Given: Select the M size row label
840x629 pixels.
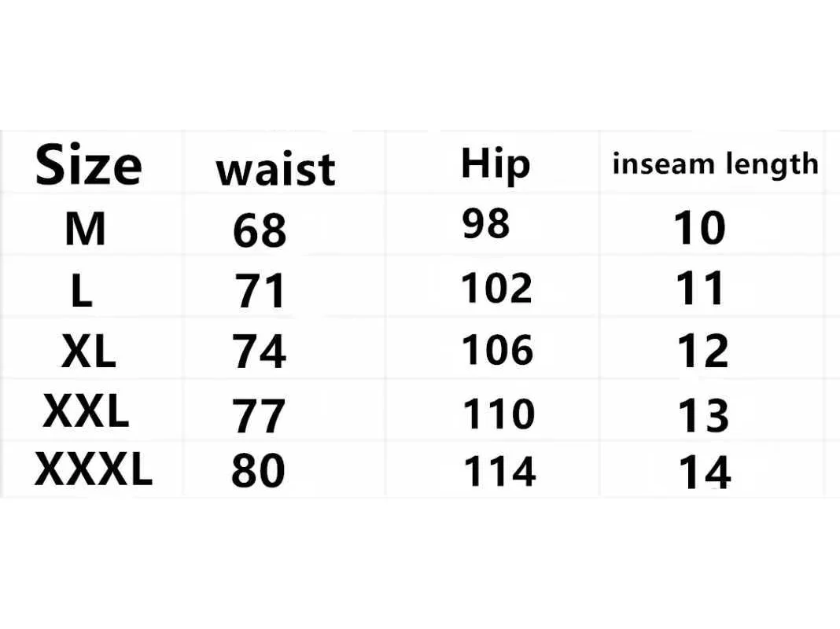Looking at the screenshot, I should coord(85,229).
